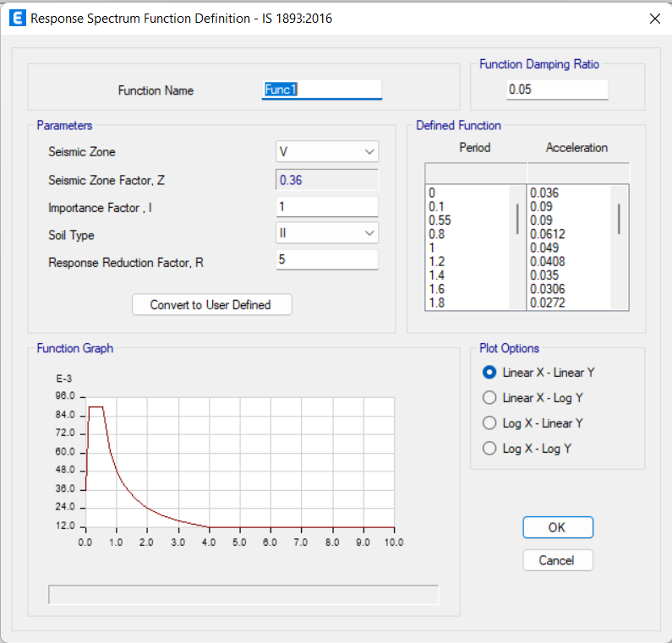Click the Period list scrollbar thumb

(x=517, y=219)
